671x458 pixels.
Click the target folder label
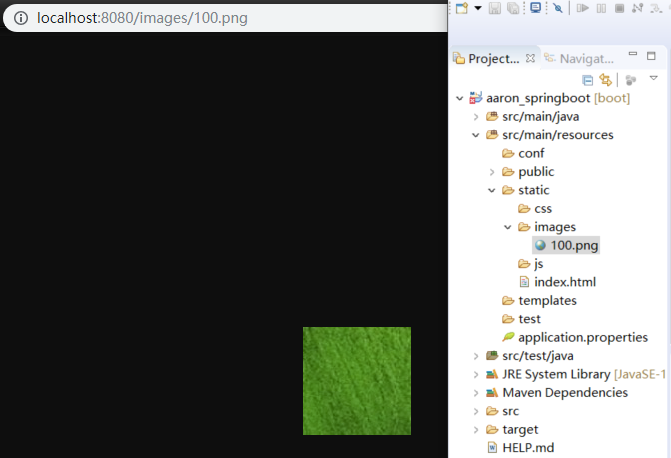tap(520, 429)
